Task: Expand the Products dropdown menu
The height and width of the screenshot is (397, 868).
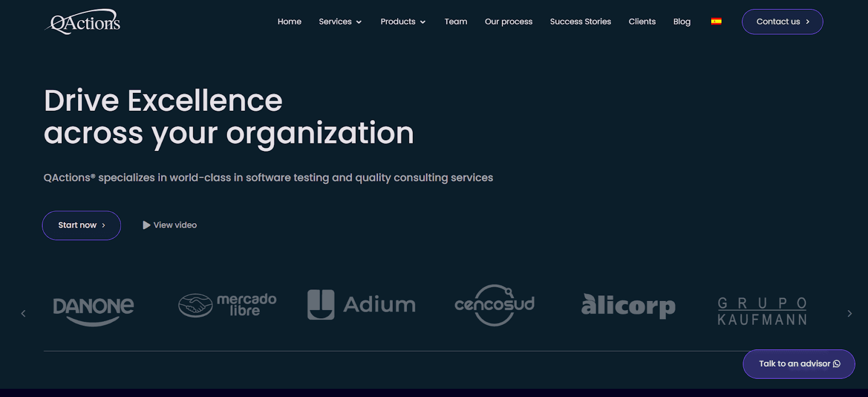Action: [403, 22]
